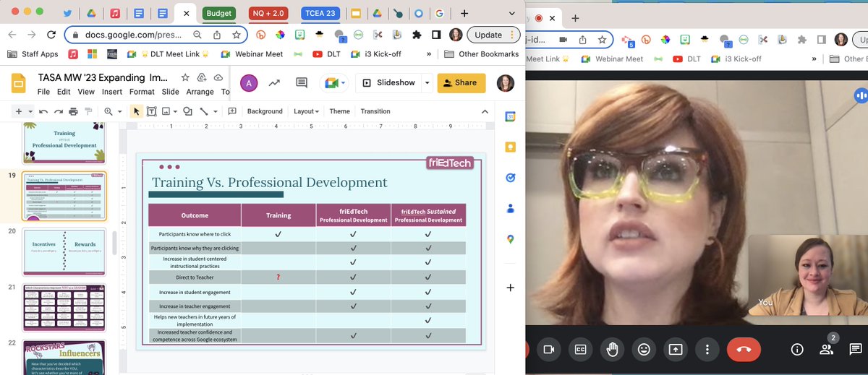This screenshot has width=868, height=375.
Task: Open Google Calendar side panel icon
Action: pyautogui.click(x=510, y=116)
